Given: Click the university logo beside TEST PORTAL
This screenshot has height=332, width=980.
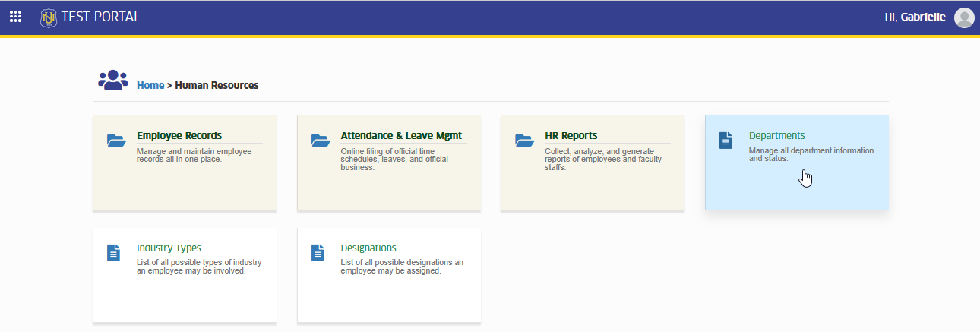Looking at the screenshot, I should (x=49, y=17).
